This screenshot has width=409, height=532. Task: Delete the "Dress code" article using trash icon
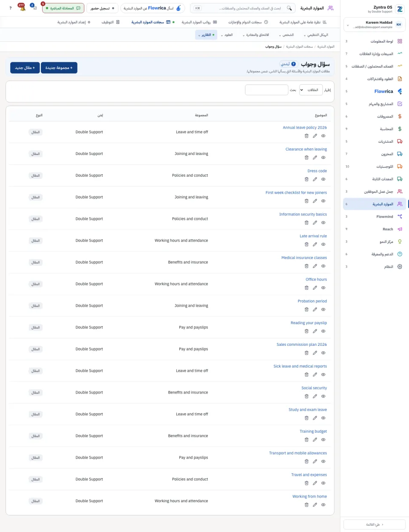tap(306, 179)
